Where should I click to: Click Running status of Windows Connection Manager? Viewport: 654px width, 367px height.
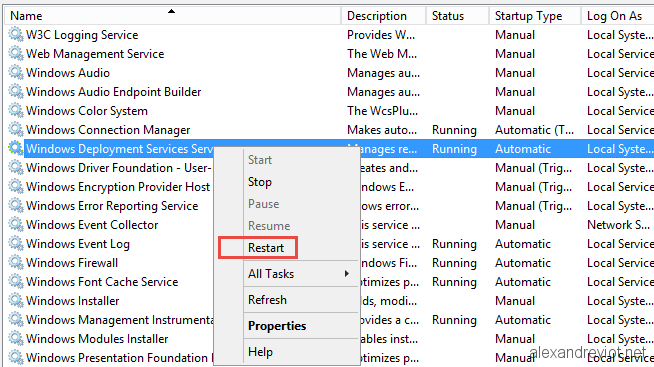coord(454,130)
